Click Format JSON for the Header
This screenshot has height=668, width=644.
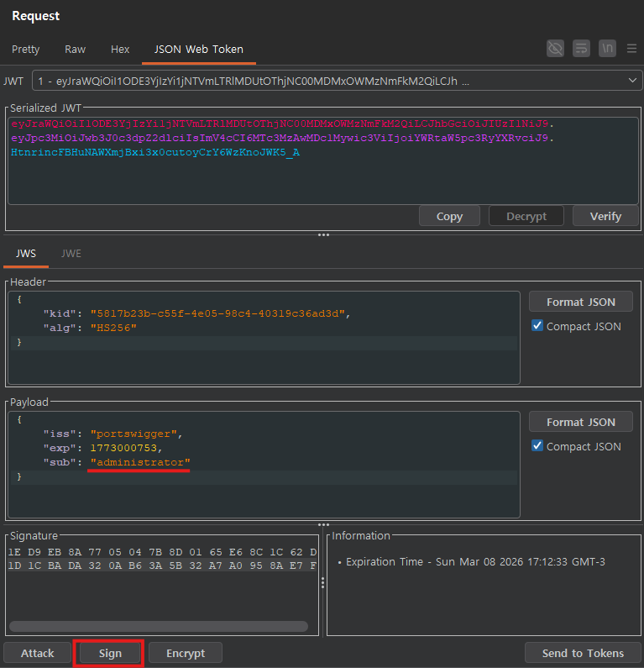[x=580, y=302]
